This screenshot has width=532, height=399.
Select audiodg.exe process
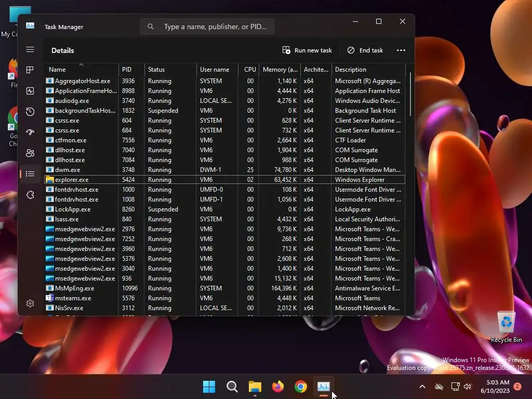[x=224, y=100]
